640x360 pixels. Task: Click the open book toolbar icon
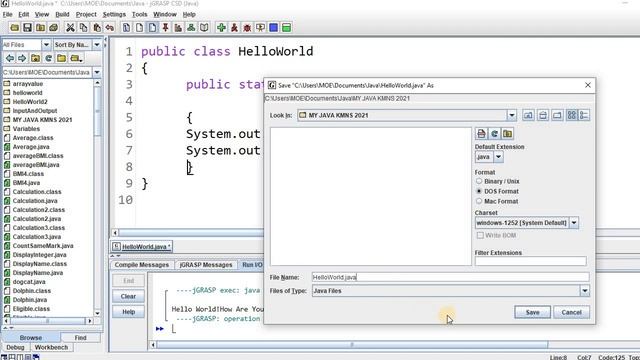tap(204, 28)
